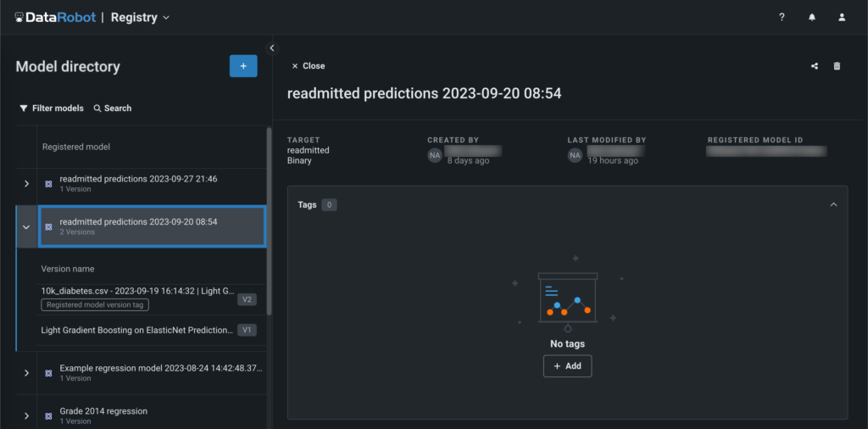
Task: Close the registered model details panel
Action: (x=308, y=66)
